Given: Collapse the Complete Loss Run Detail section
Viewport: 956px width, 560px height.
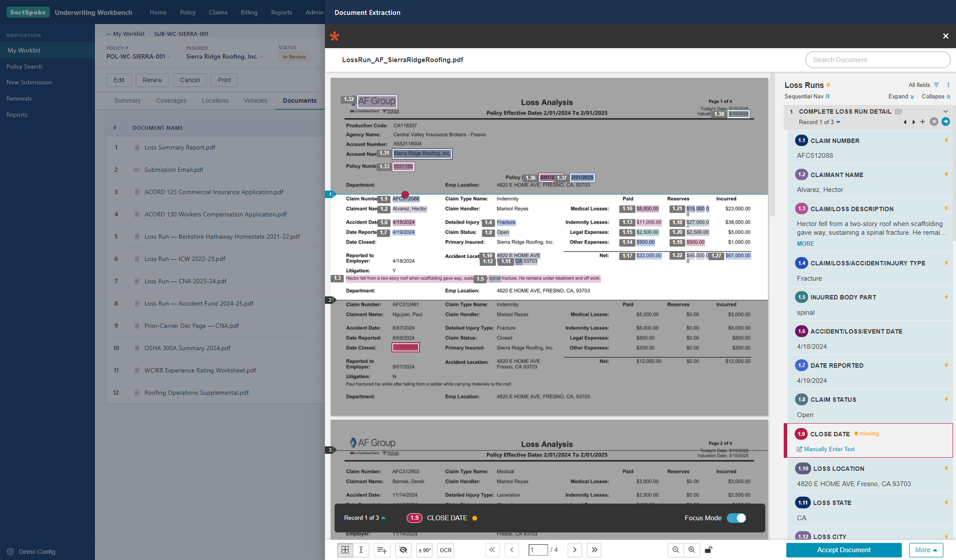Looking at the screenshot, I should click(945, 111).
